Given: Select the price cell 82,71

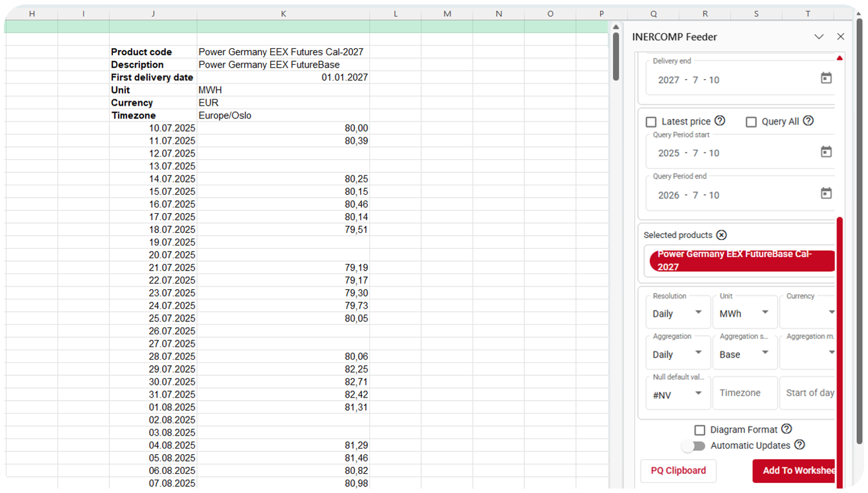Looking at the screenshot, I should tap(283, 382).
